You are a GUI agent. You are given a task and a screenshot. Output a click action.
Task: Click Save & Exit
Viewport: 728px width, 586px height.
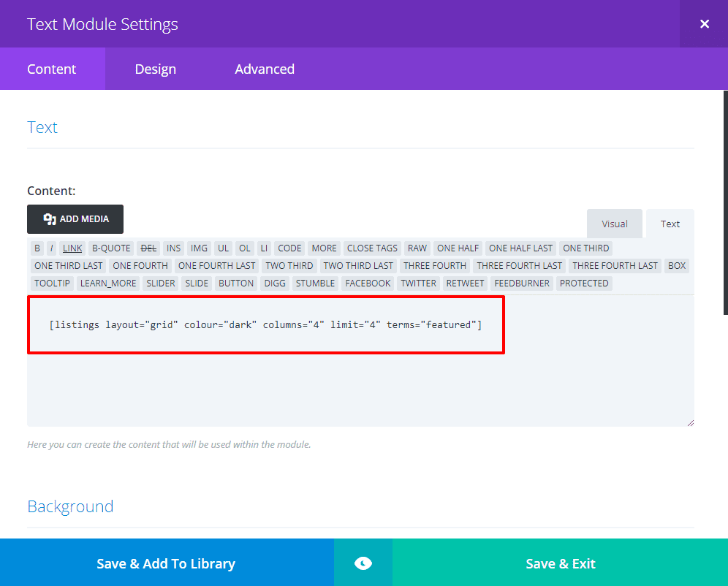561,563
